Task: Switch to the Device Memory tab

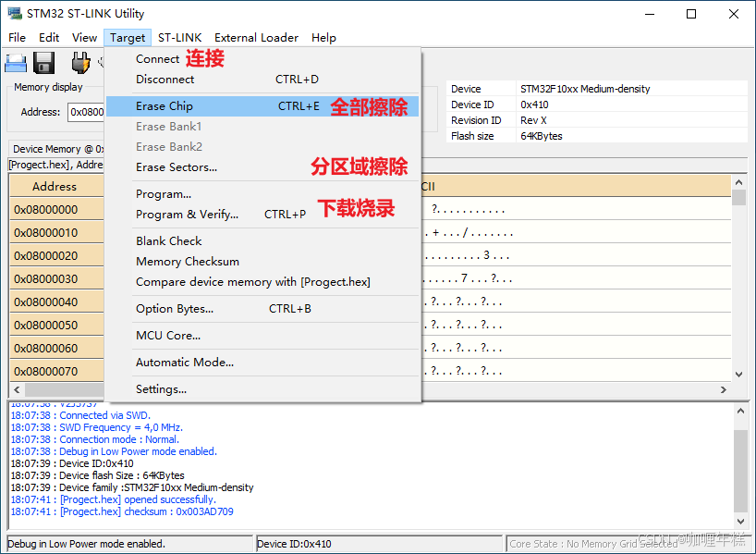Action: tap(57, 149)
